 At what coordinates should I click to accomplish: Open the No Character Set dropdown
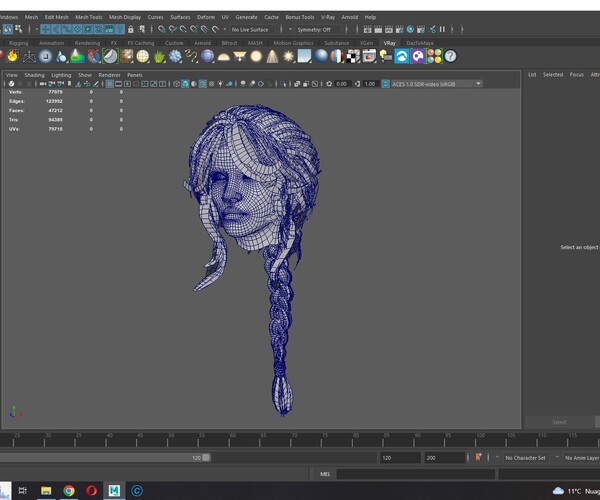point(527,458)
